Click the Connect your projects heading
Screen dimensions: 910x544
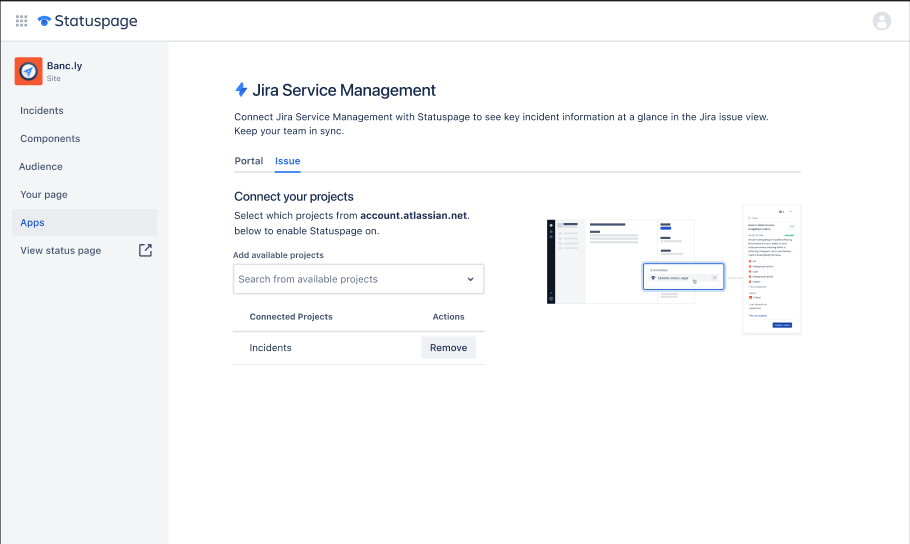pyautogui.click(x=294, y=196)
